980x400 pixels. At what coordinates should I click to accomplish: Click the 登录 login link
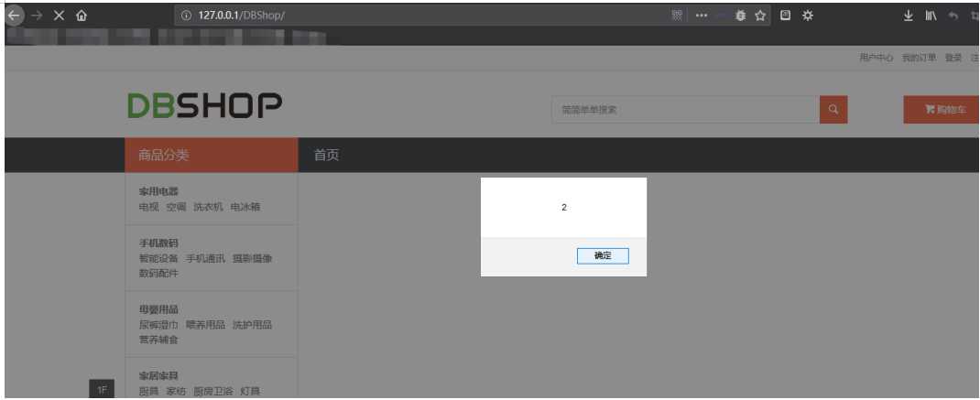953,58
